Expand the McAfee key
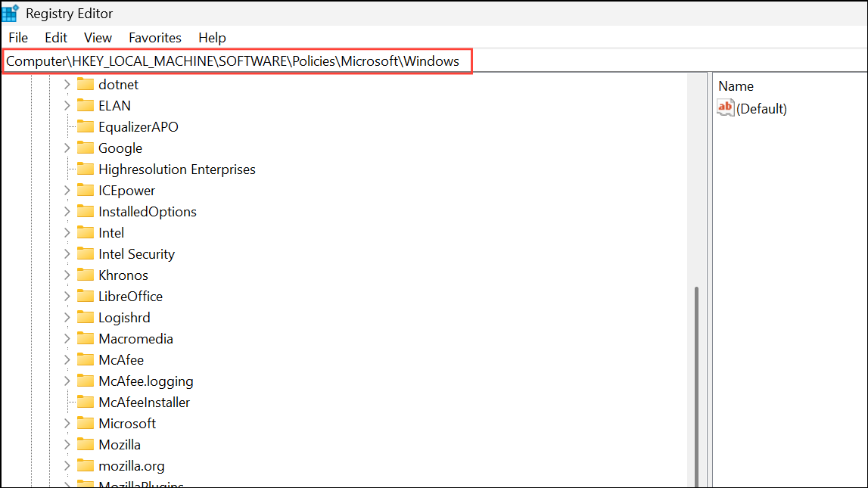This screenshot has height=488, width=868. point(67,359)
